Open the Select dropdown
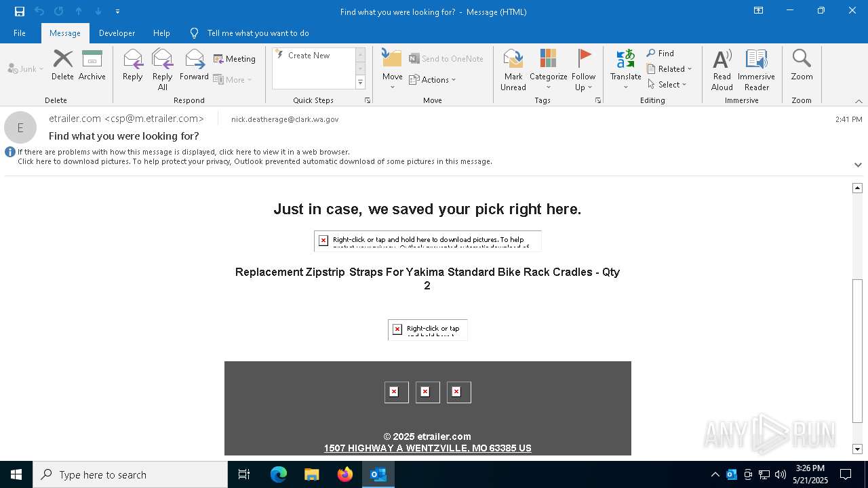This screenshot has width=868, height=488. point(667,85)
